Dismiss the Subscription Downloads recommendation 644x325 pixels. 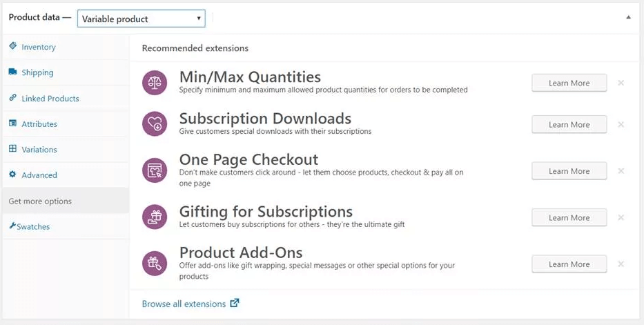click(x=621, y=124)
